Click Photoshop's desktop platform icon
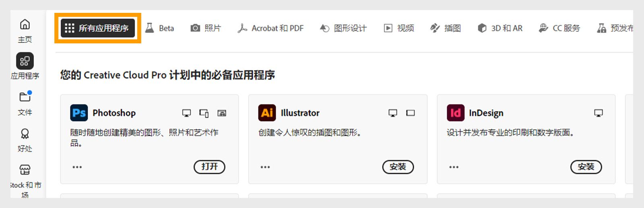The height and width of the screenshot is (208, 644). pos(186,113)
